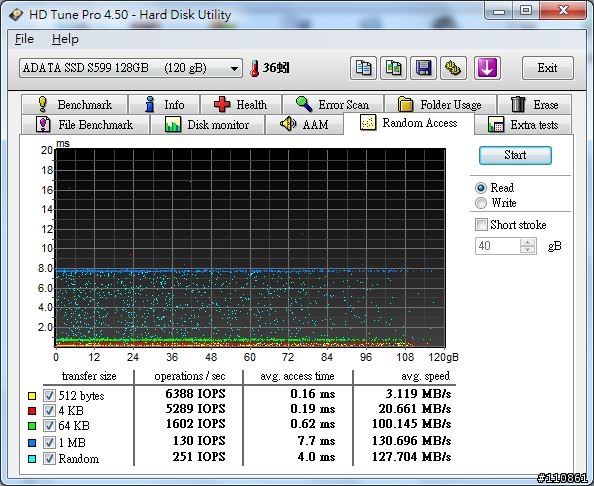Image resolution: width=594 pixels, height=486 pixels.
Task: Increase the short stroke spinner value
Action: (528, 242)
